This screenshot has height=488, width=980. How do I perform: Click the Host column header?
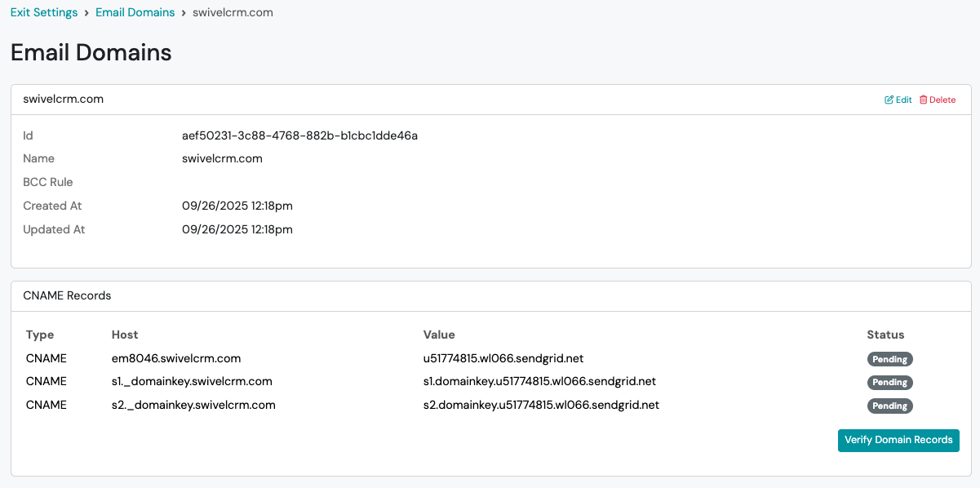pyautogui.click(x=125, y=335)
